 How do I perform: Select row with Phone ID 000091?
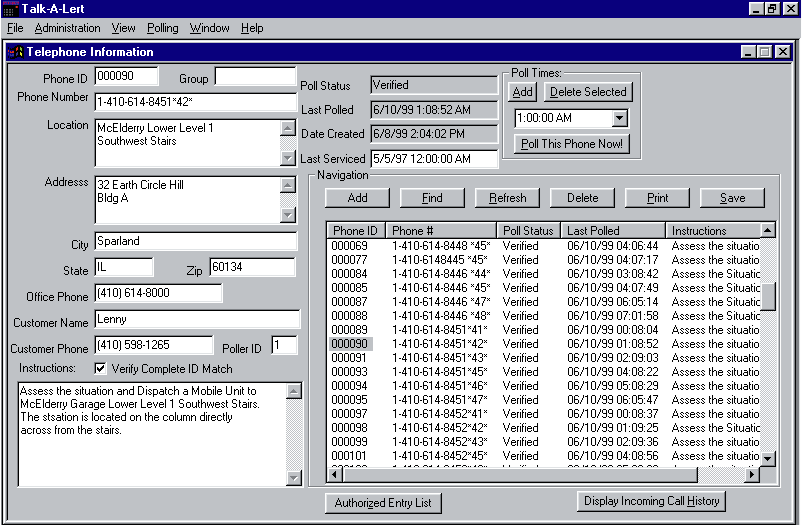point(544,358)
